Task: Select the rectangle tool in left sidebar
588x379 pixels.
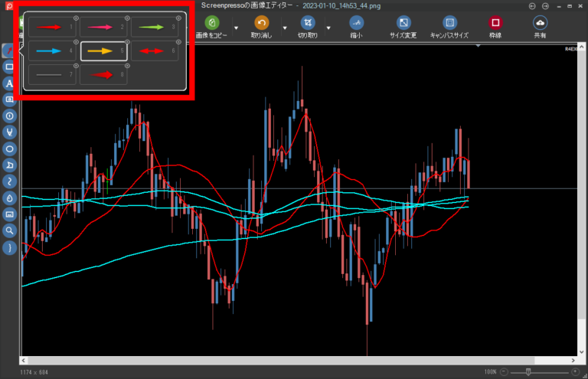Action: (x=10, y=67)
